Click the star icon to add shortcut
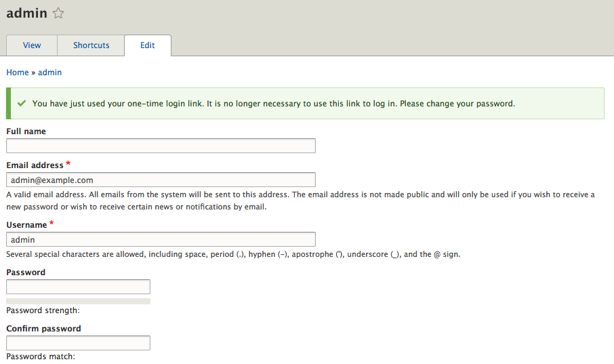The width and height of the screenshot is (614, 364). [x=58, y=14]
